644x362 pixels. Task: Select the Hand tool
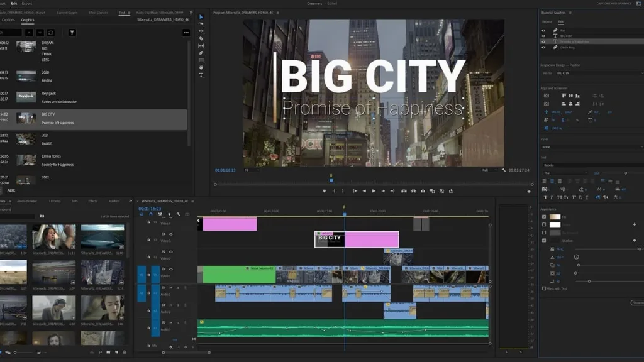201,67
